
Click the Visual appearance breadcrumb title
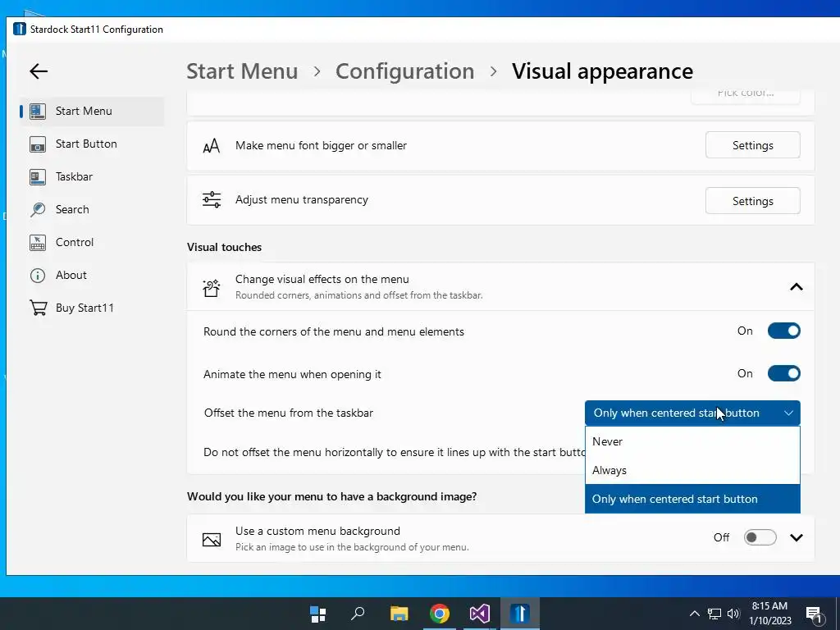pyautogui.click(x=602, y=71)
